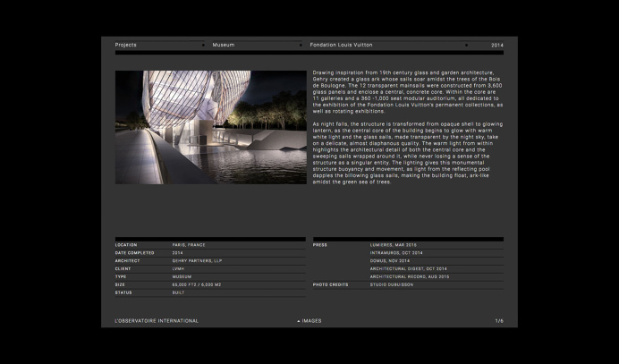The width and height of the screenshot is (619, 364).
Task: Click the Projects navigation label
Action: point(125,45)
